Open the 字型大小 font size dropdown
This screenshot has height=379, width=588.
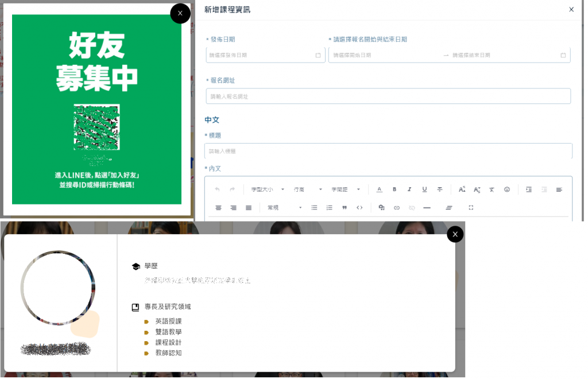click(268, 189)
